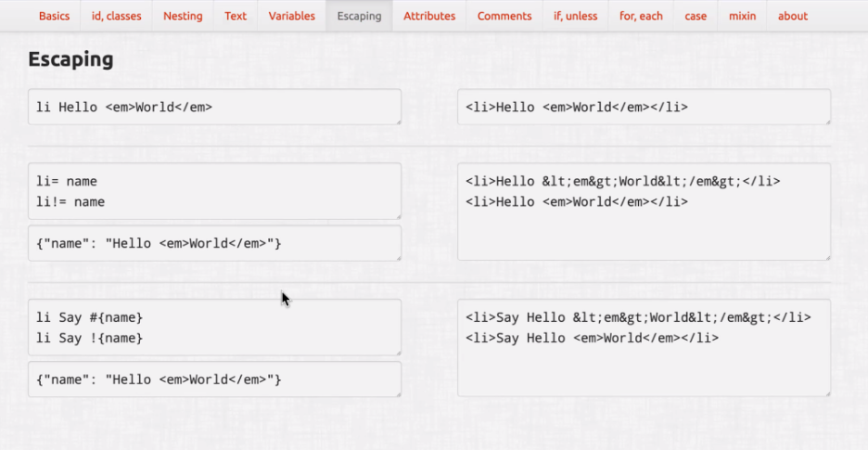Image resolution: width=868 pixels, height=450 pixels.
Task: Click the JSON data field below 'li Say !{name}'
Action: coord(215,379)
